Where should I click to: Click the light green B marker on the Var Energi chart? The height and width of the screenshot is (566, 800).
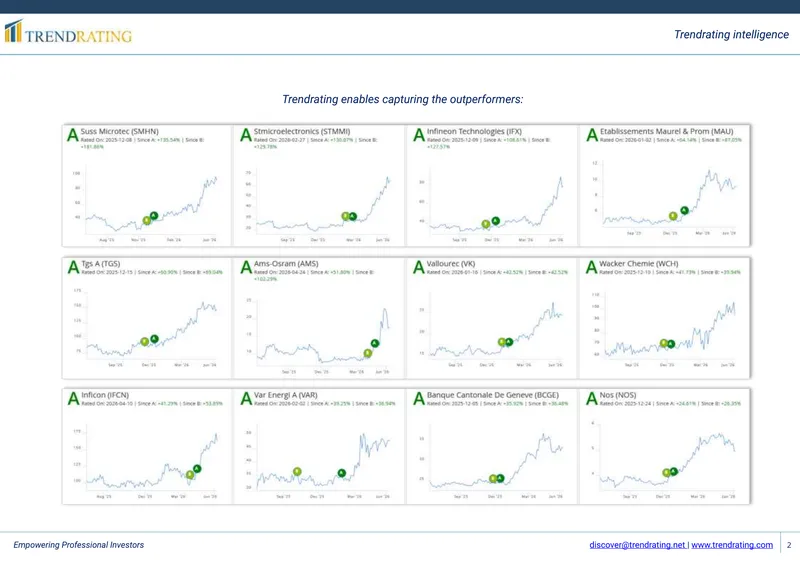click(x=297, y=472)
